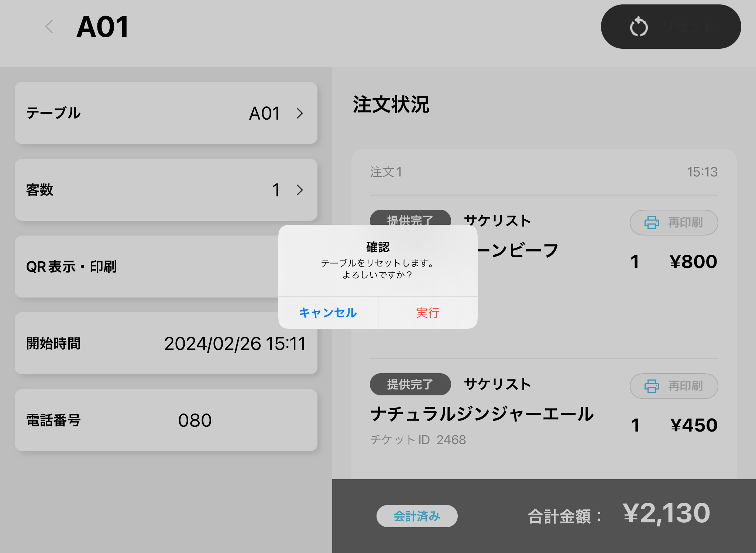Click the A01 page title
The width and height of the screenshot is (756, 553).
pyautogui.click(x=103, y=27)
